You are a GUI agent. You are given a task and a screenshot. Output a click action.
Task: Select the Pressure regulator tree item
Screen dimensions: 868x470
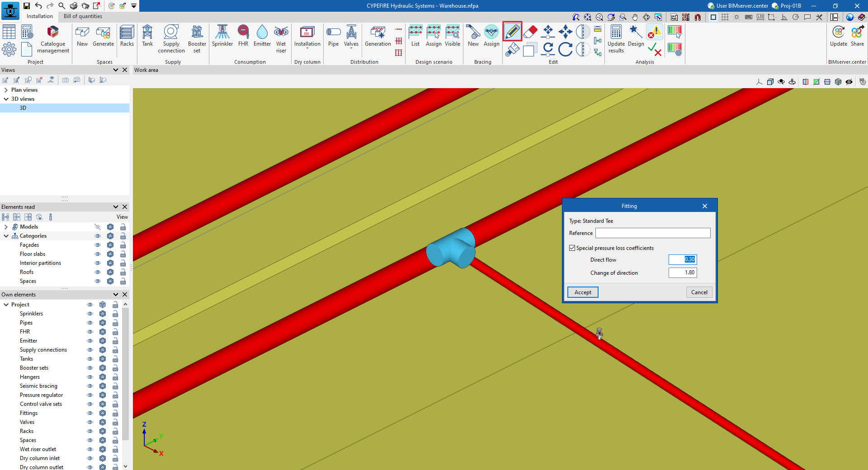(x=41, y=395)
